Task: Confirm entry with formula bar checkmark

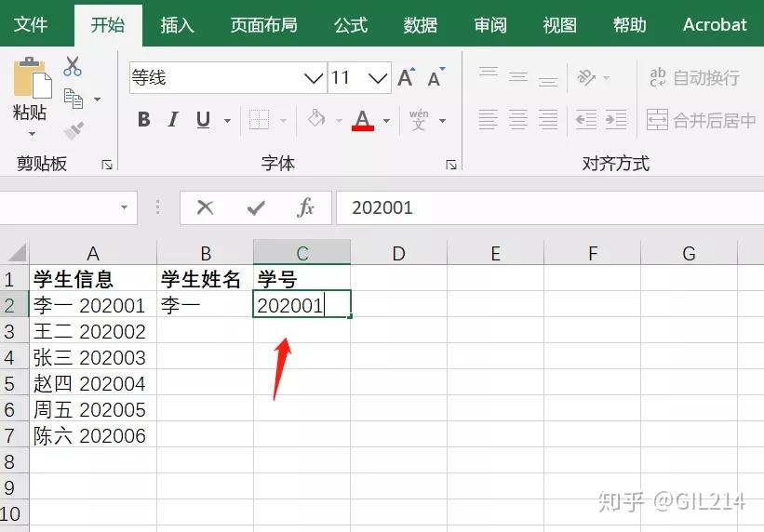Action: click(256, 208)
